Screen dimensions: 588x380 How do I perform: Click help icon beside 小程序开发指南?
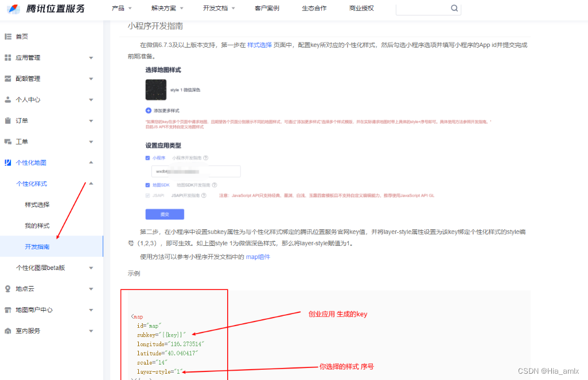pos(205,158)
